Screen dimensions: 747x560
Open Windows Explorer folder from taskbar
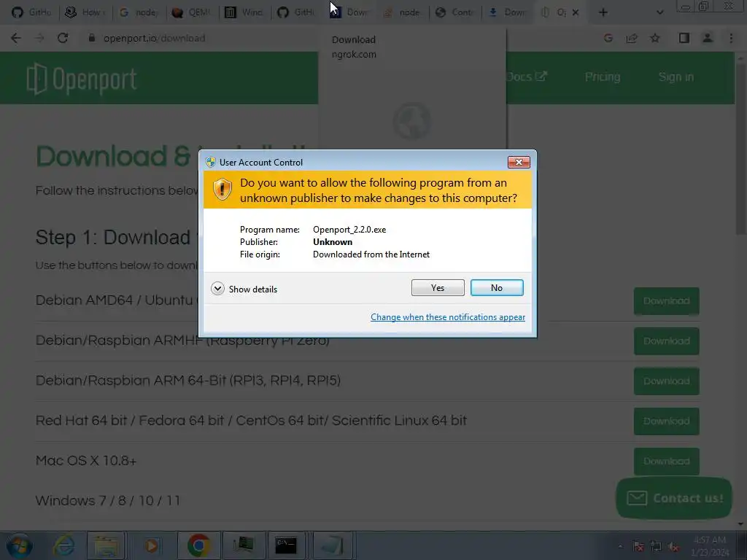pyautogui.click(x=106, y=545)
